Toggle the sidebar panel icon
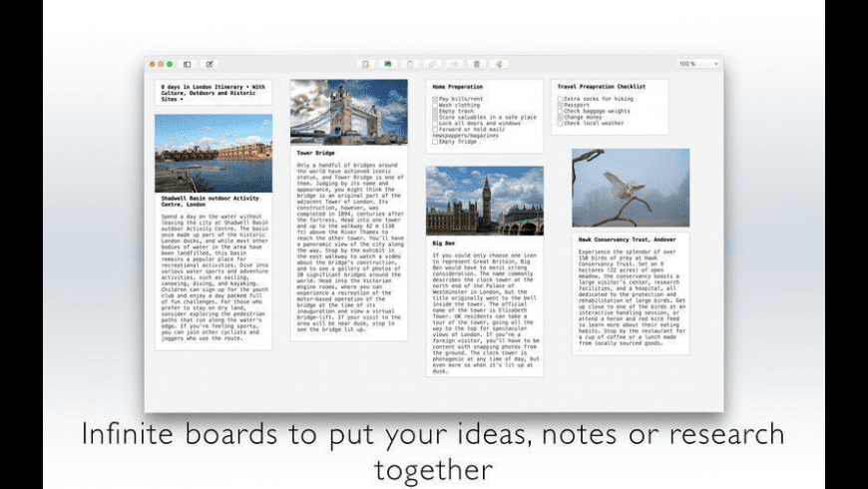 click(188, 64)
